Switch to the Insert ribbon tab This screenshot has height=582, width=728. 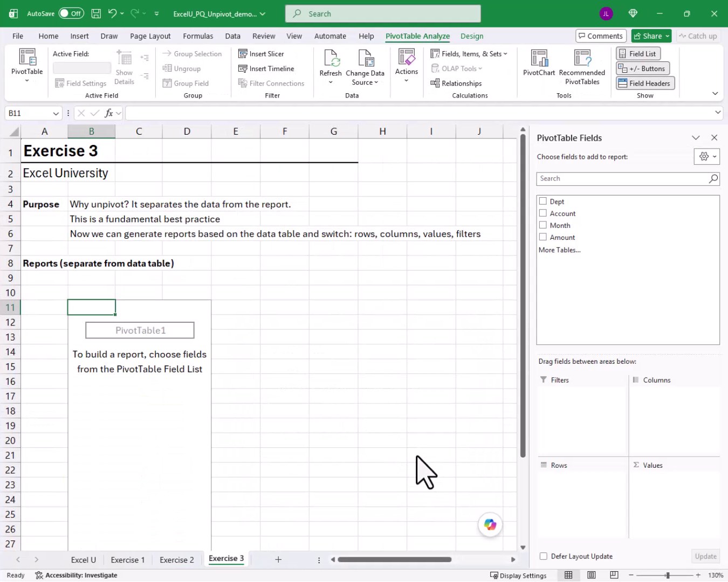click(x=79, y=36)
